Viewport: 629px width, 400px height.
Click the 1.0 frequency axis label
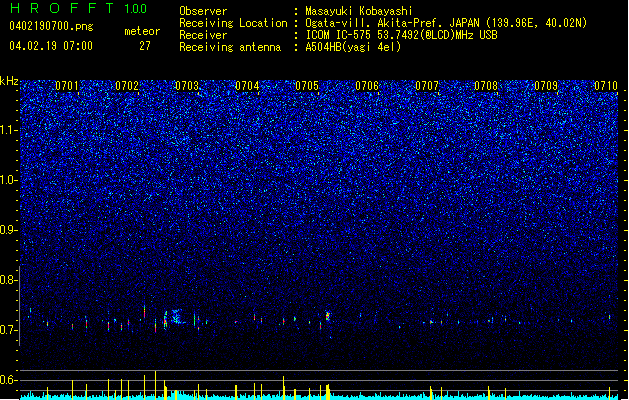pos(9,180)
